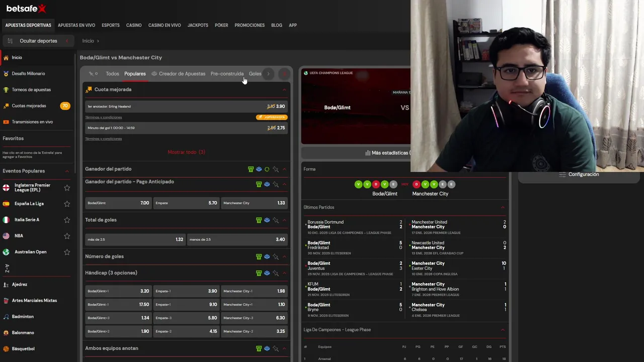Pin the Hándicap (3 opciones) market
644x362 pixels.
pyautogui.click(x=275, y=273)
